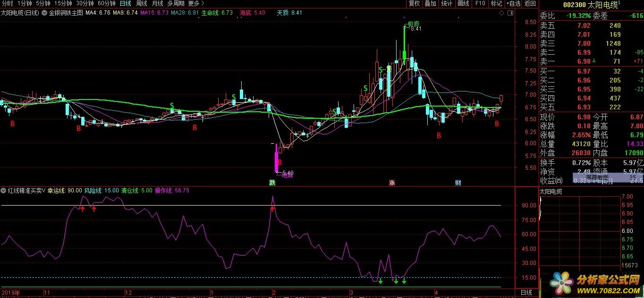Image resolution: width=644 pixels, height=298 pixels.
Task: Switch to 分时 intraday chart tab
Action: (x=8, y=3)
